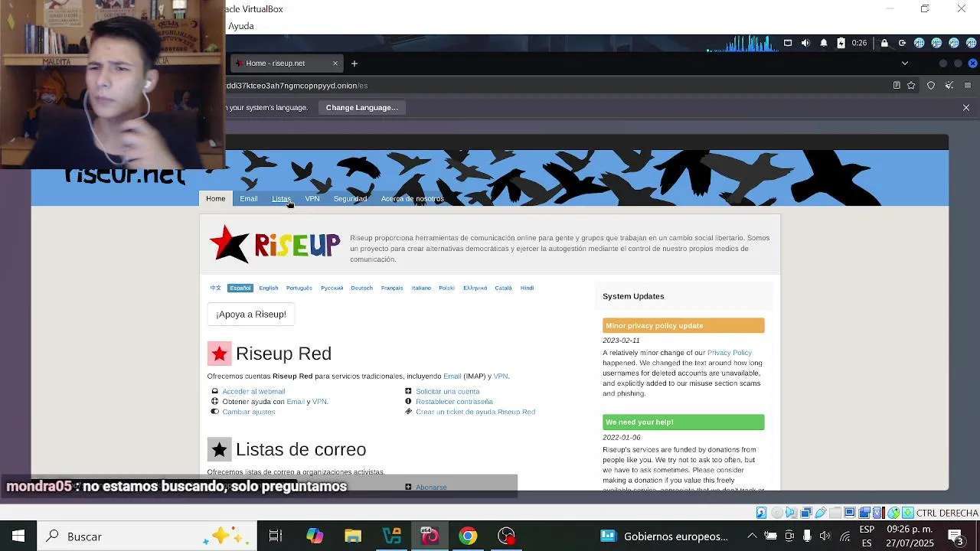Image resolution: width=980 pixels, height=551 pixels.
Task: Click the broom New Identity icon
Action: click(949, 86)
